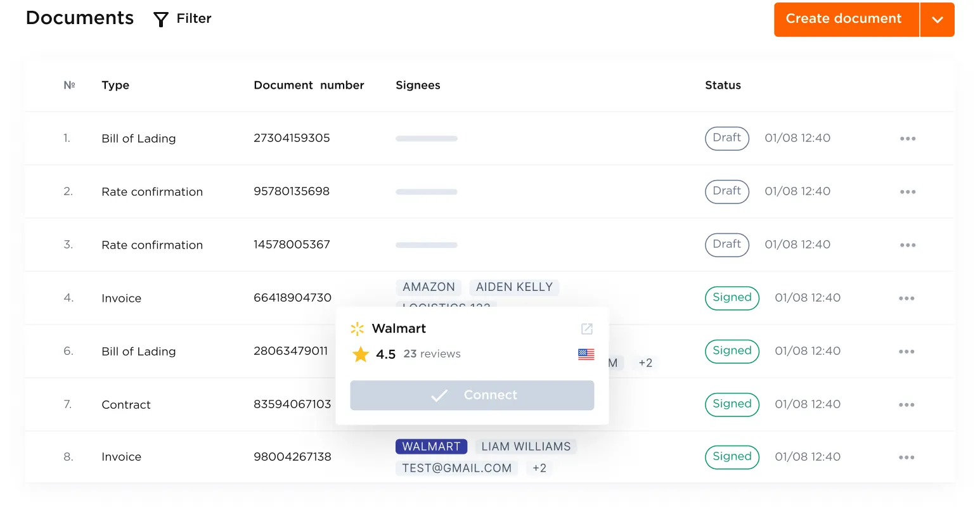Open the 23 reviews for Walmart

pyautogui.click(x=432, y=354)
